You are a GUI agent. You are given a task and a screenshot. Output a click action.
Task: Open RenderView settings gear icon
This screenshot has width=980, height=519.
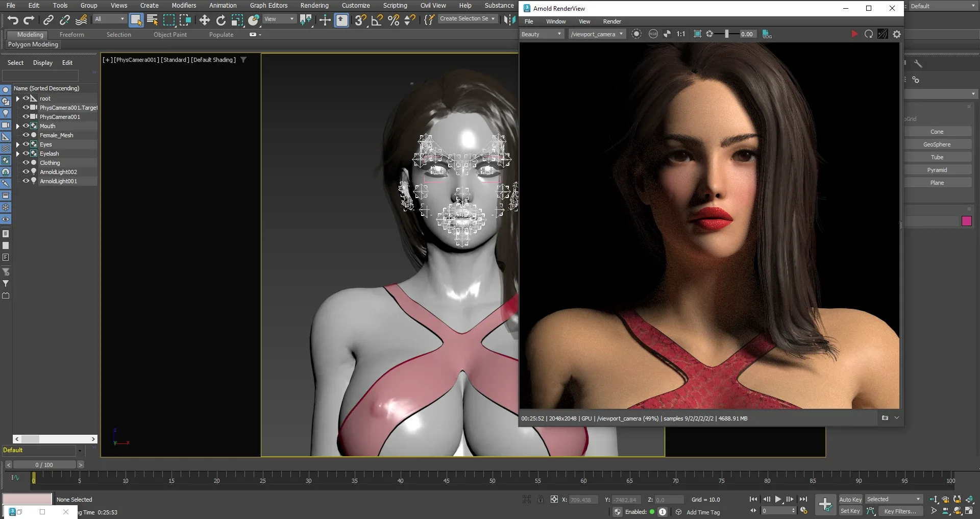click(897, 34)
